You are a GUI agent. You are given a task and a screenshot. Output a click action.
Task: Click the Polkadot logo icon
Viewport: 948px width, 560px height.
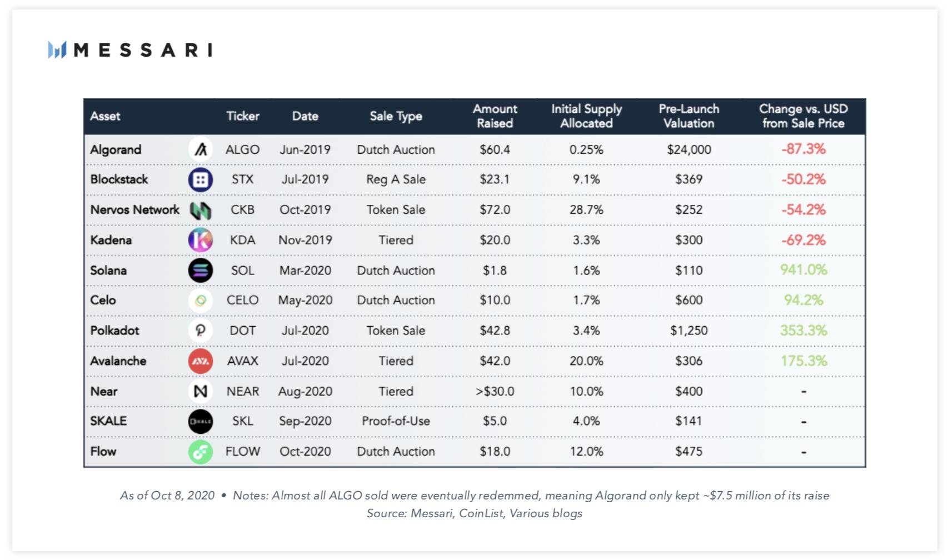(x=200, y=331)
